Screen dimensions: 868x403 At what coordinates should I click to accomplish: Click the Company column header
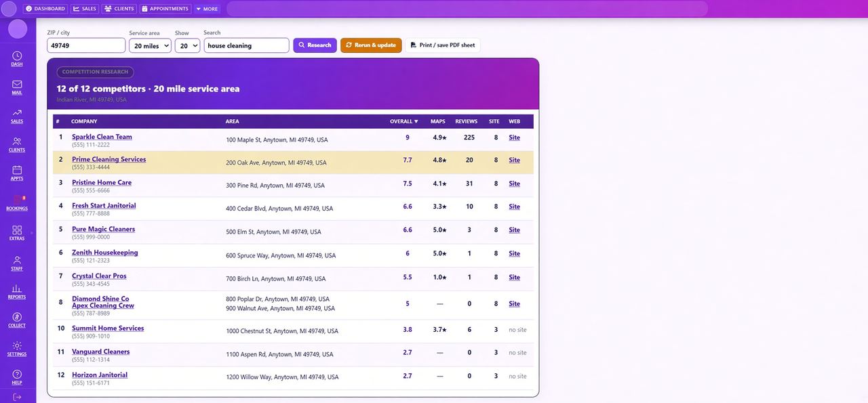tap(84, 121)
